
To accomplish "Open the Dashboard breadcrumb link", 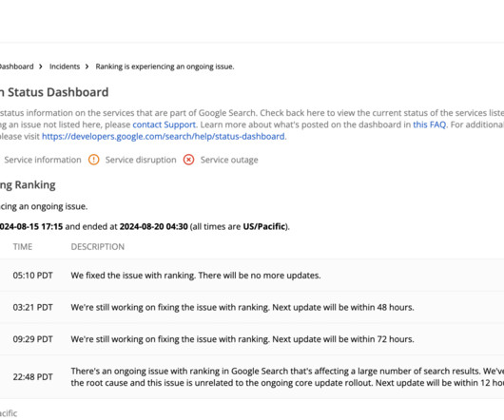I will (16, 67).
